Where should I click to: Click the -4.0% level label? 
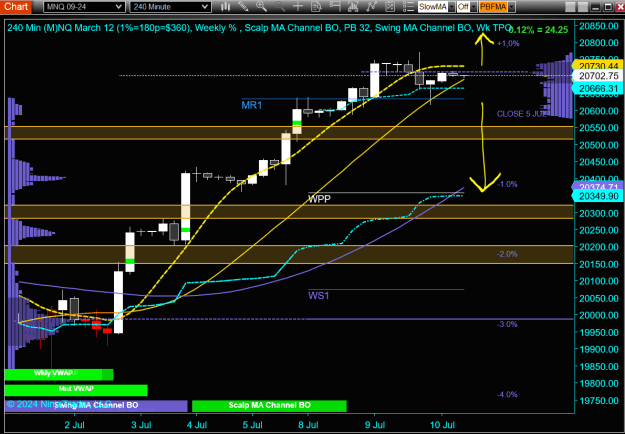507,395
